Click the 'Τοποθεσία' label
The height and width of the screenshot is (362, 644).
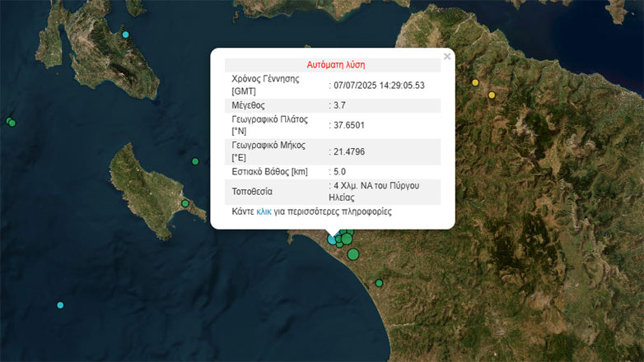[252, 192]
